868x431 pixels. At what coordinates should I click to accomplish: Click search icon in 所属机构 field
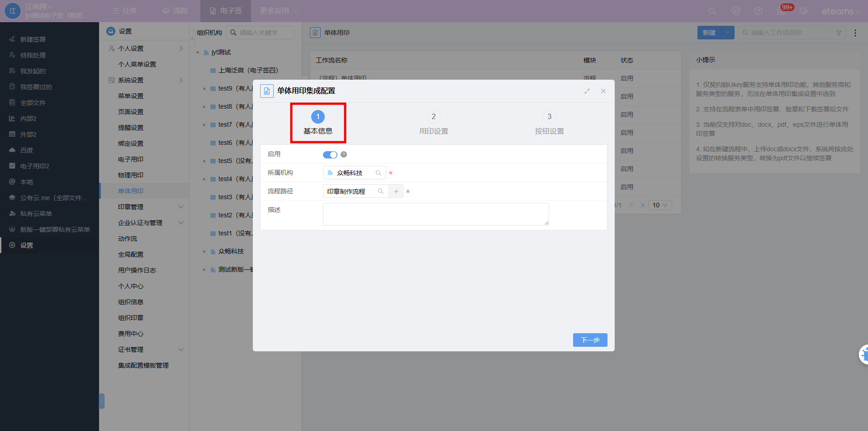pyautogui.click(x=378, y=173)
